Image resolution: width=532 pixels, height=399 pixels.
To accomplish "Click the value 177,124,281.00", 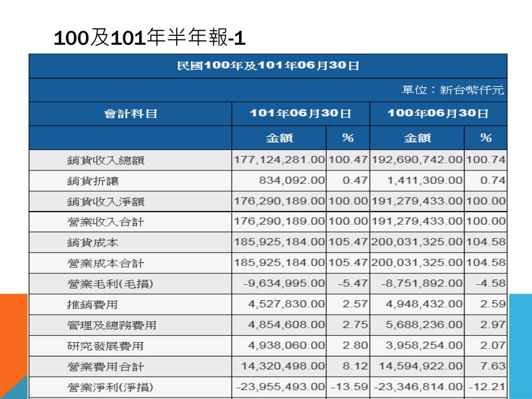I will [x=279, y=159].
